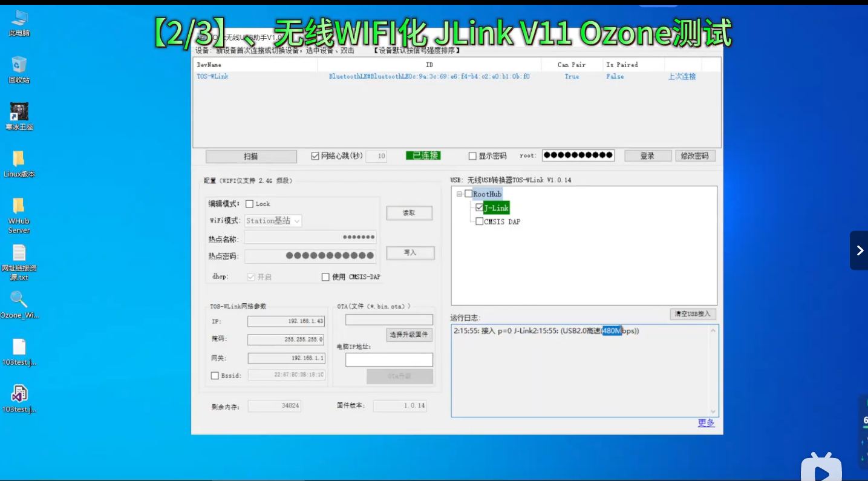Open the 回收站 recycle bin icon

pyautogui.click(x=19, y=70)
